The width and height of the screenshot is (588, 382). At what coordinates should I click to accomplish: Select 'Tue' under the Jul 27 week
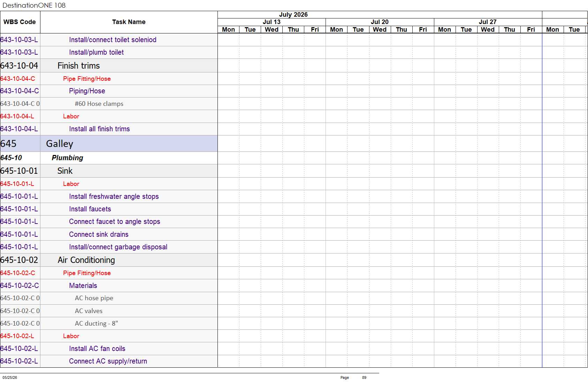(466, 30)
